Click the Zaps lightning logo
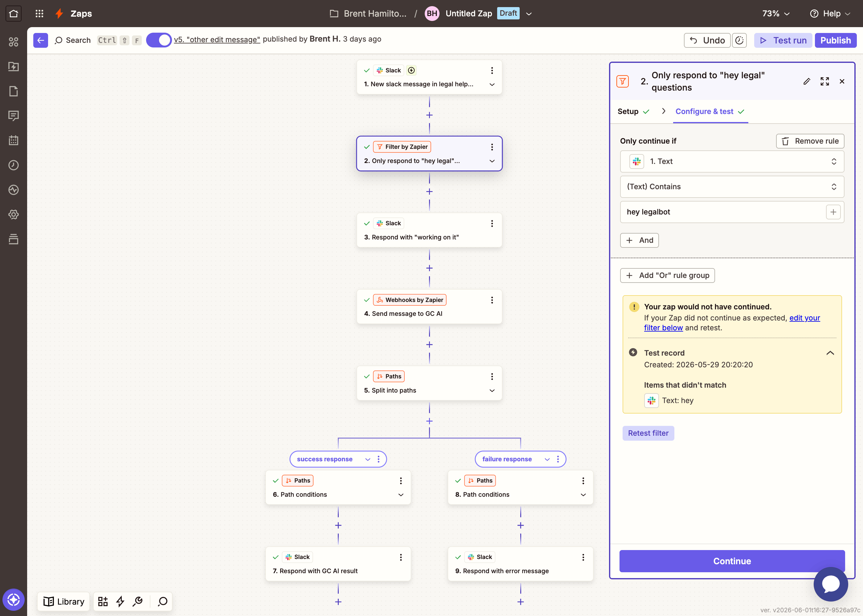863x616 pixels. (59, 14)
